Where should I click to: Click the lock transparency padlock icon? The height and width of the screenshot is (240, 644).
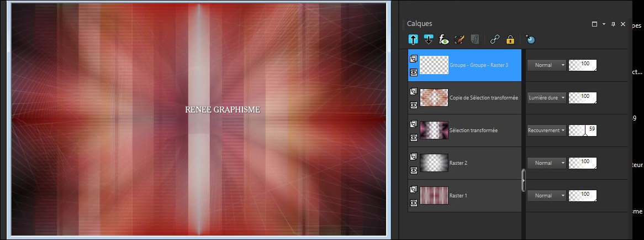tap(510, 39)
